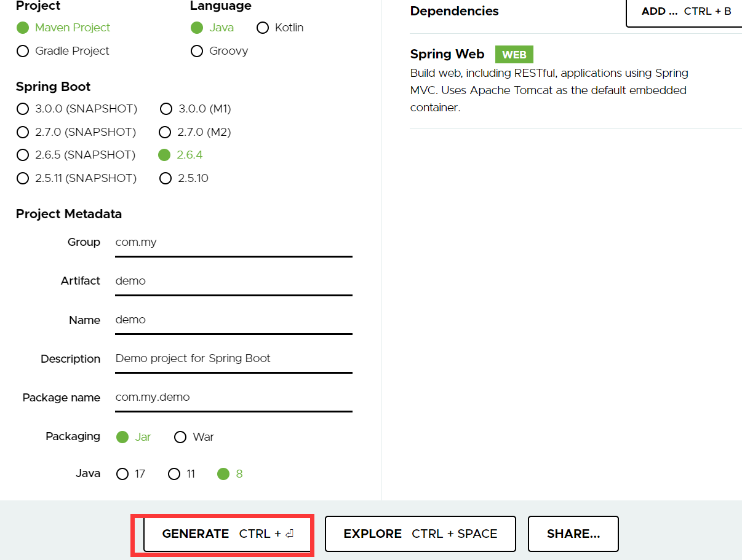The width and height of the screenshot is (742, 560).
Task: Click the Spring Web description text
Action: [549, 90]
